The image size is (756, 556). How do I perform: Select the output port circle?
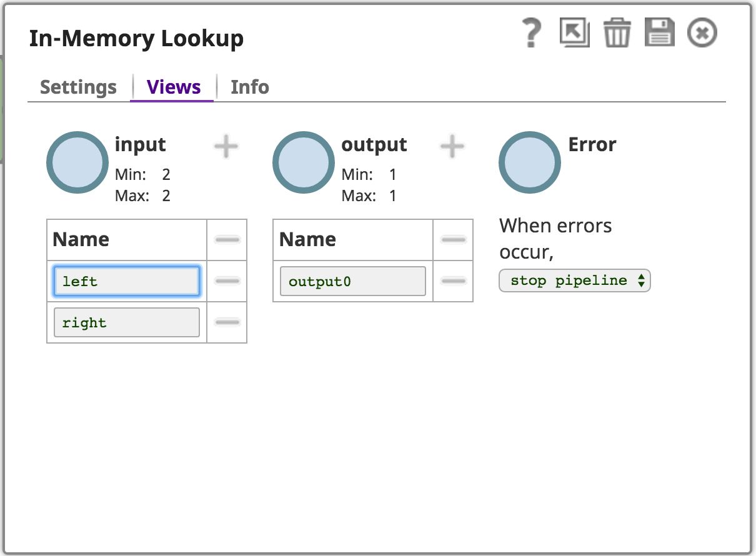(x=303, y=162)
